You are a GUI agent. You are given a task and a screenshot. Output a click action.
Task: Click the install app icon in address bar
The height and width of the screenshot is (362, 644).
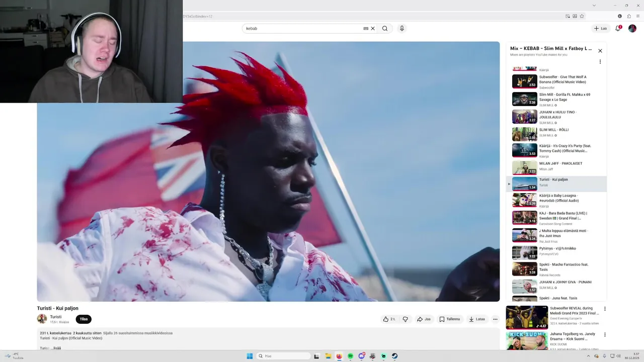click(575, 16)
